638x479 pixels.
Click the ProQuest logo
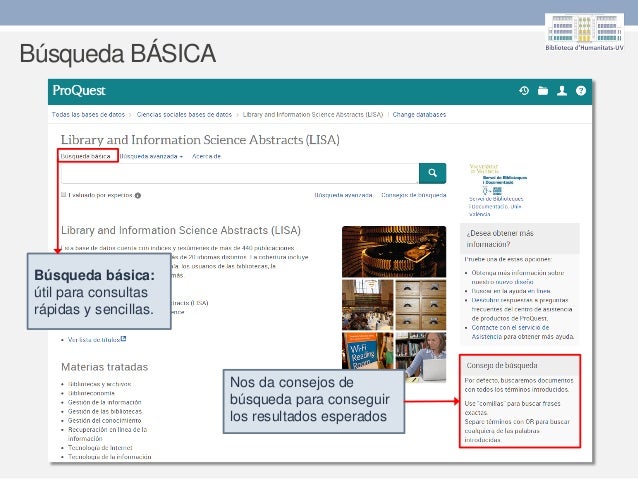coord(79,90)
